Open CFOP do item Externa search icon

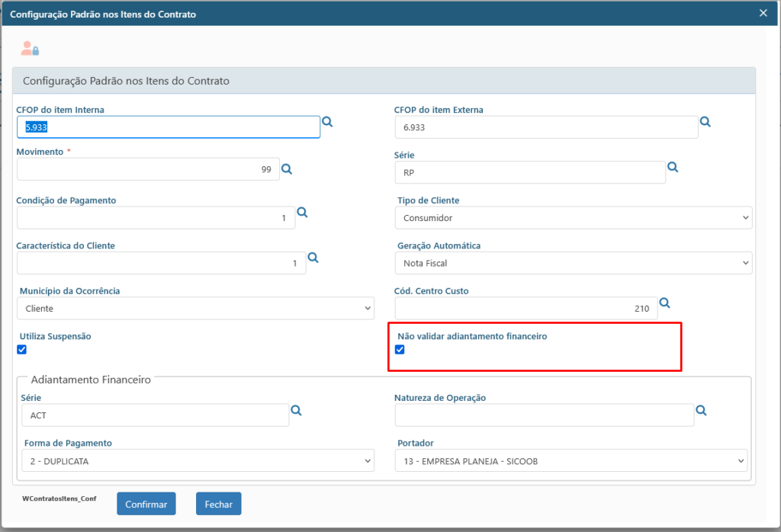tap(705, 122)
